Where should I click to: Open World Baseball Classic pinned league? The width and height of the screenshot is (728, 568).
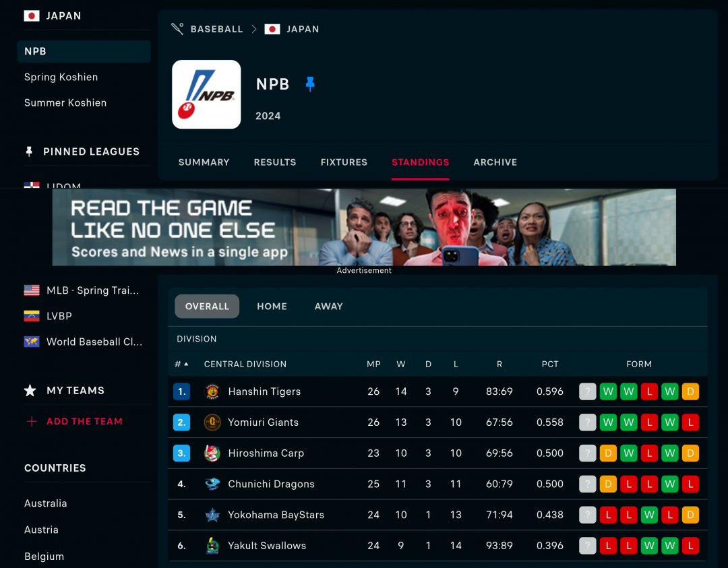[x=94, y=342]
